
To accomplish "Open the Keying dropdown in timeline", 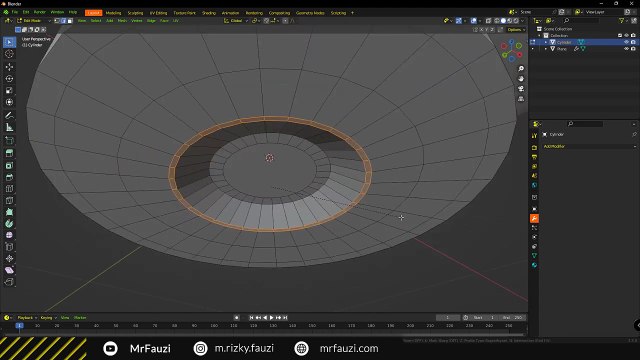I will (48, 318).
